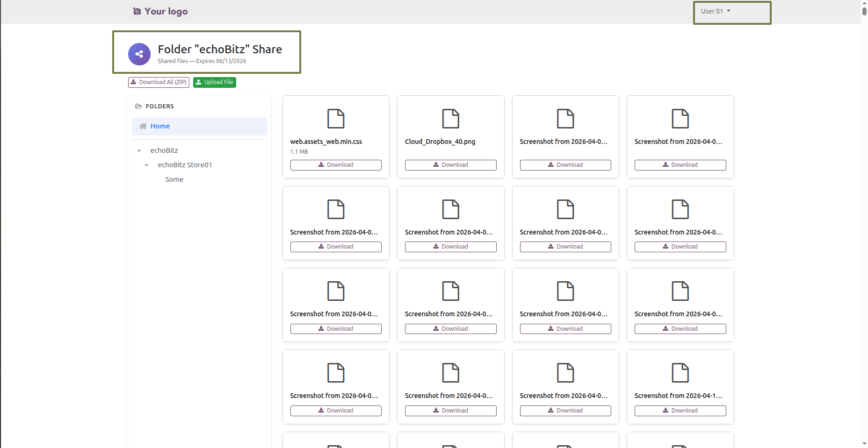Image resolution: width=868 pixels, height=448 pixels.
Task: Download the Cloud_Dropbox_40.png file
Action: pyautogui.click(x=451, y=165)
